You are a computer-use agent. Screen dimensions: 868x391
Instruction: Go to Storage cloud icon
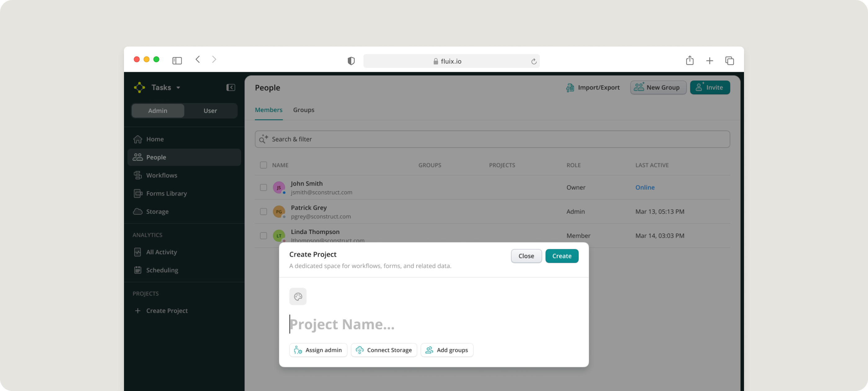pyautogui.click(x=138, y=212)
